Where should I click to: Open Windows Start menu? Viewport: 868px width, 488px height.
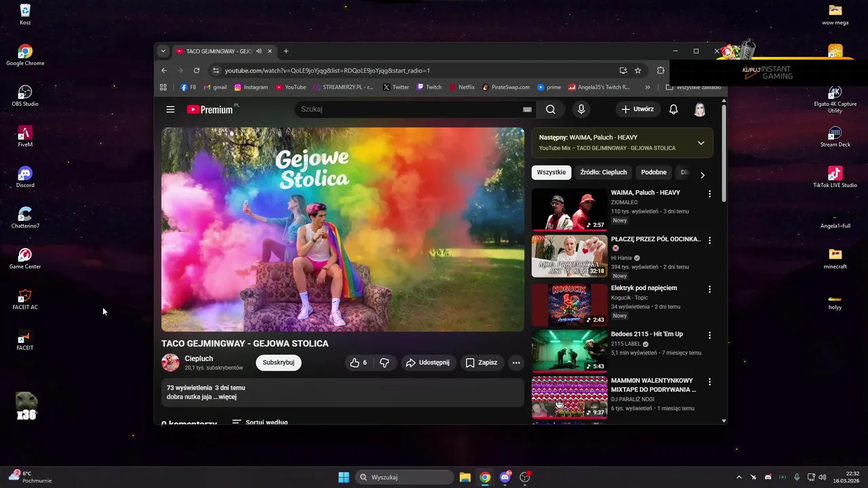click(x=344, y=477)
